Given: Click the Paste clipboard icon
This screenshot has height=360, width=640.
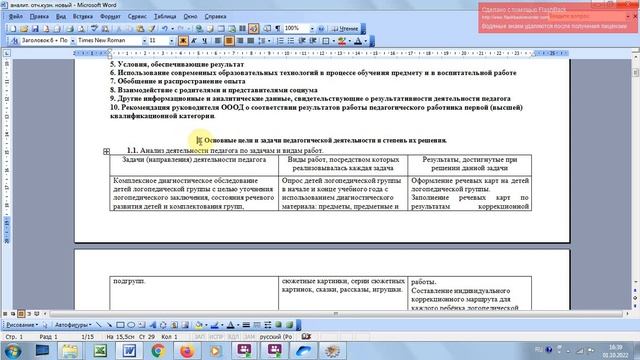Looking at the screenshot, I should click(140, 29).
